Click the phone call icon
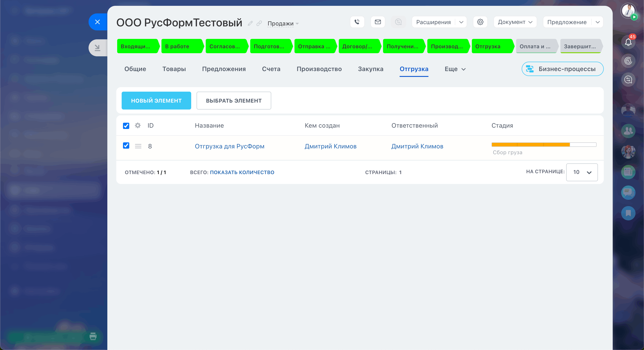 tap(357, 22)
